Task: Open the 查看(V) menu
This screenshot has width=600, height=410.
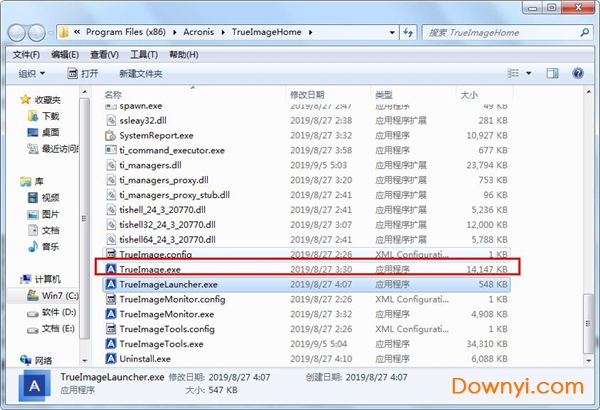Action: [x=104, y=55]
